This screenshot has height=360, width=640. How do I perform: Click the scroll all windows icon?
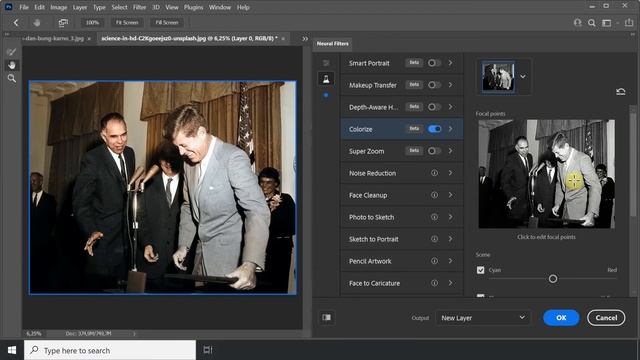click(x=63, y=23)
